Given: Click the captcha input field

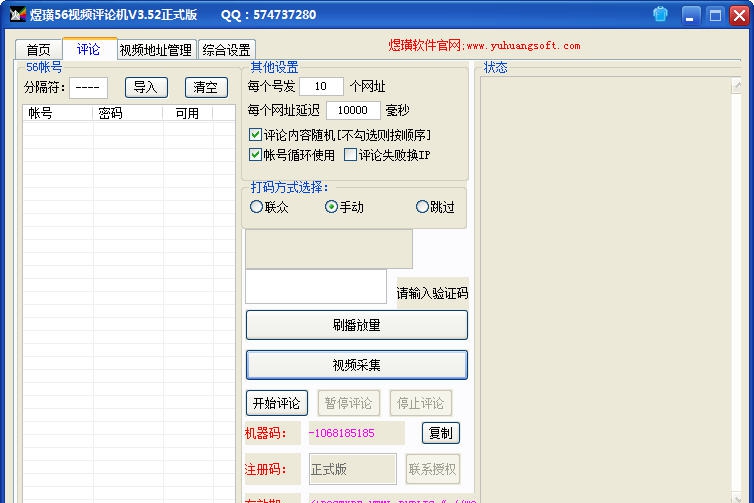Looking at the screenshot, I should click(316, 287).
